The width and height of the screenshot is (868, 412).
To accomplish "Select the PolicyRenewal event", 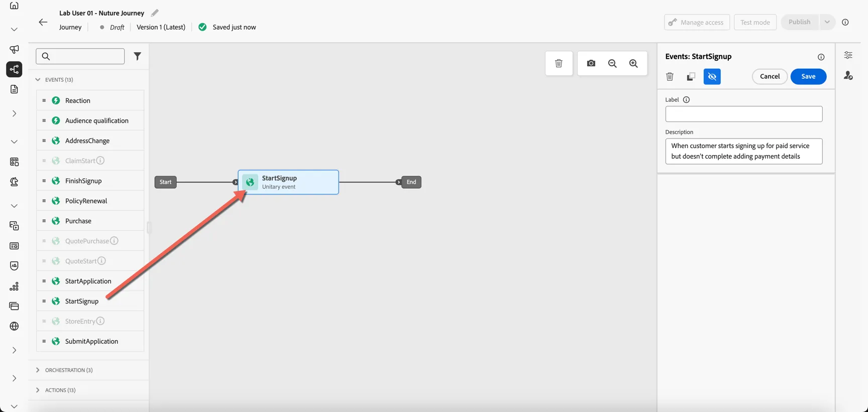I will [x=90, y=201].
